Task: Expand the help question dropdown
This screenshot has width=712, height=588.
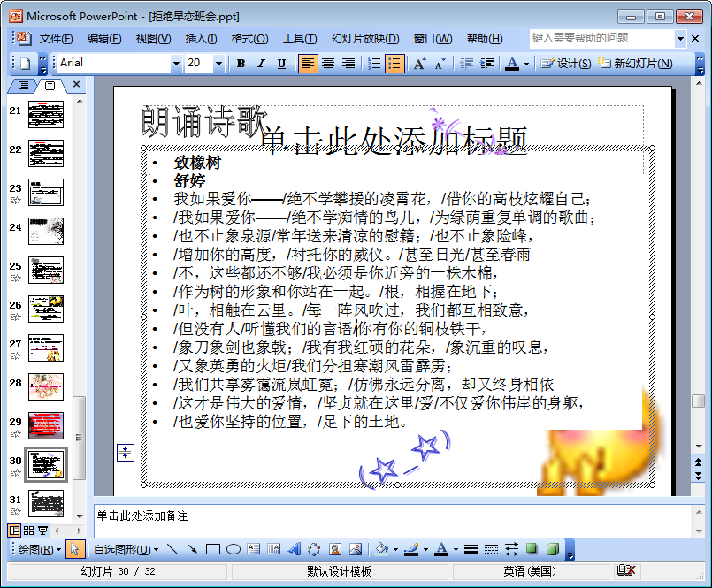Action: [x=680, y=39]
